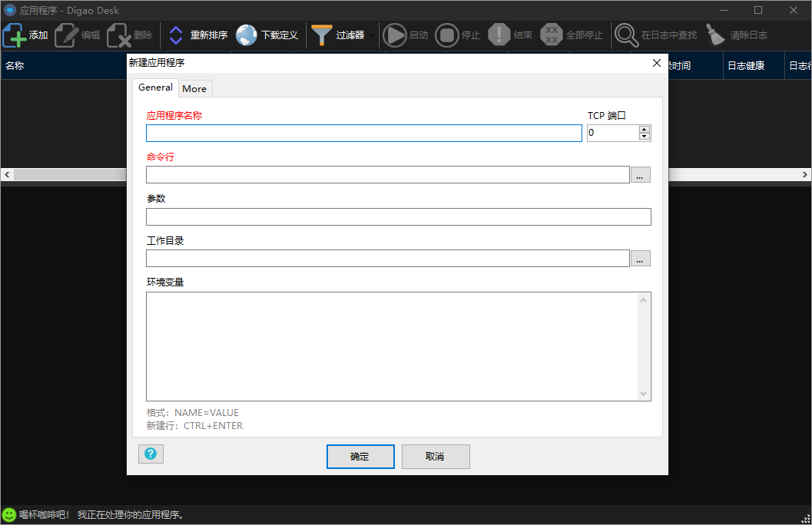The image size is (812, 525).
Task: Cancel the dialog with 取消
Action: point(436,457)
